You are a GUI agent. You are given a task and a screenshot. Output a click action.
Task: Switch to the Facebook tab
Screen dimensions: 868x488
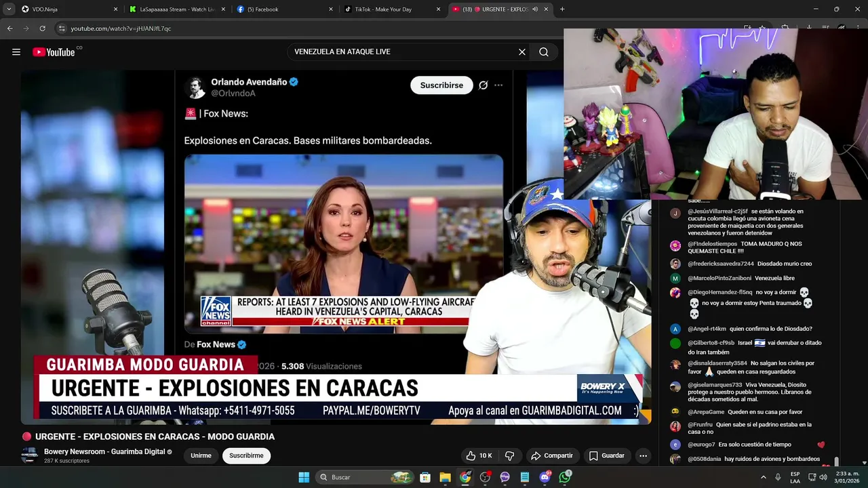click(x=285, y=9)
